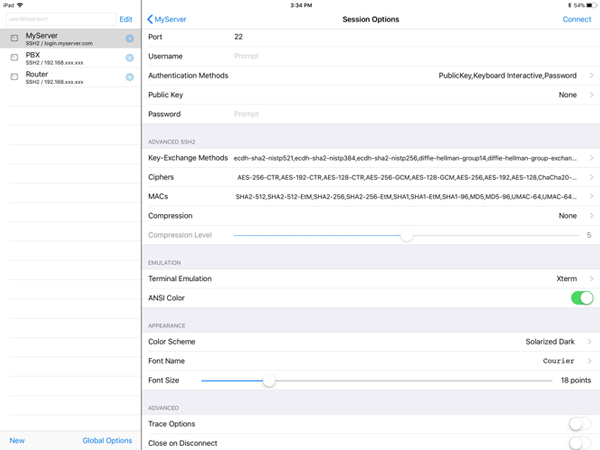This screenshot has width=600, height=450.
Task: Click the Password Prompt field
Action: (x=246, y=114)
